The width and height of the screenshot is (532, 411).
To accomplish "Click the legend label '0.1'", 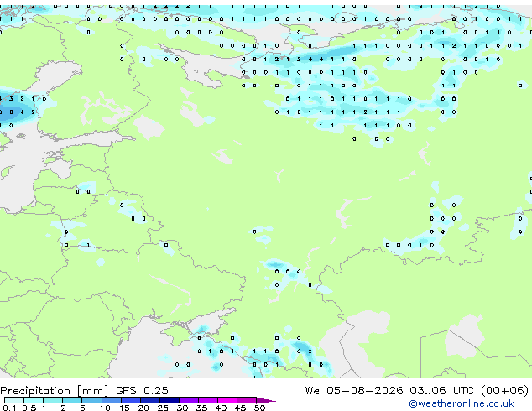I will pos(9,408).
